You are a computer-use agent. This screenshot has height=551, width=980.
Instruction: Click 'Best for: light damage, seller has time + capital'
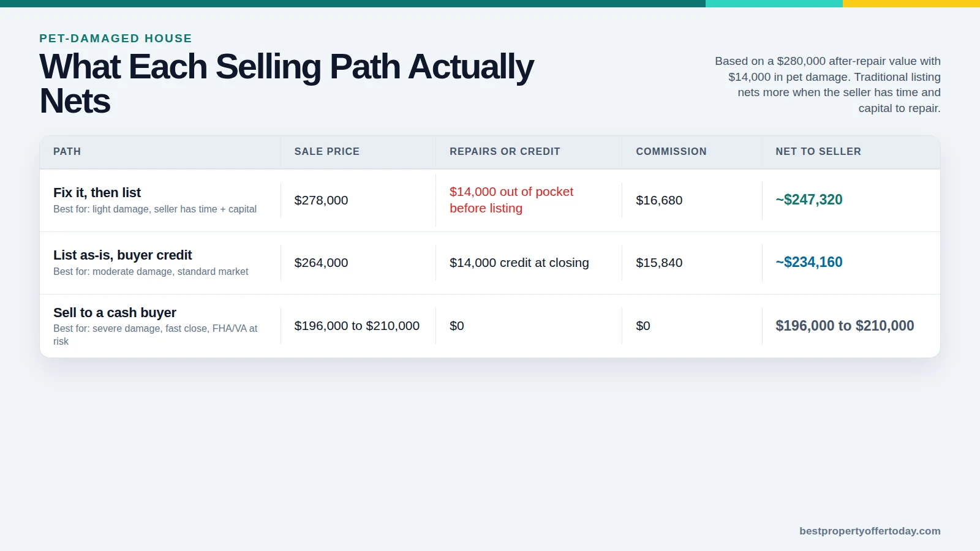coord(155,209)
